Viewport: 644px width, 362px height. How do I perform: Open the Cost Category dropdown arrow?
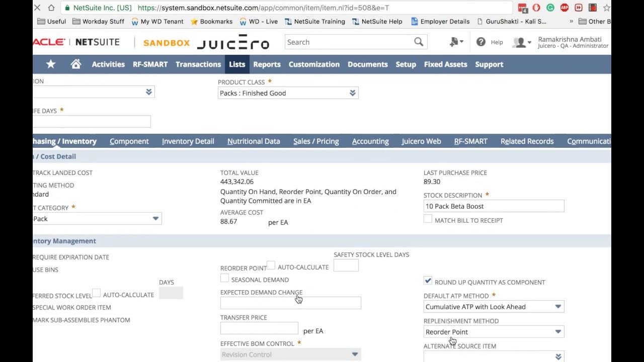[155, 219]
